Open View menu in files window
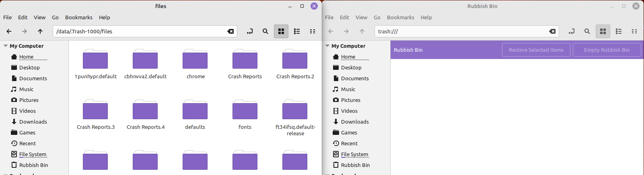Viewport: 644px width, 175px height. click(x=39, y=17)
